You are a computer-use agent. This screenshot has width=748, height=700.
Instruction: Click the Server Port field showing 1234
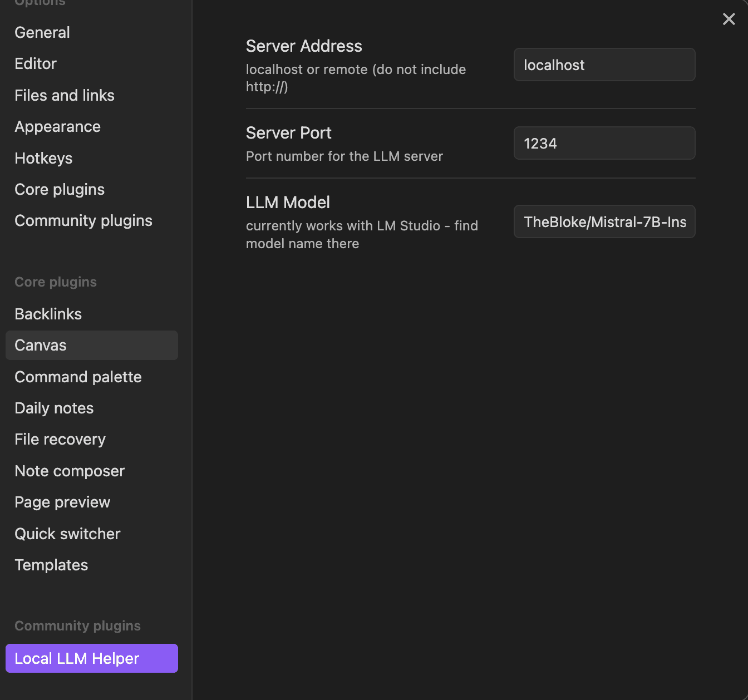604,143
